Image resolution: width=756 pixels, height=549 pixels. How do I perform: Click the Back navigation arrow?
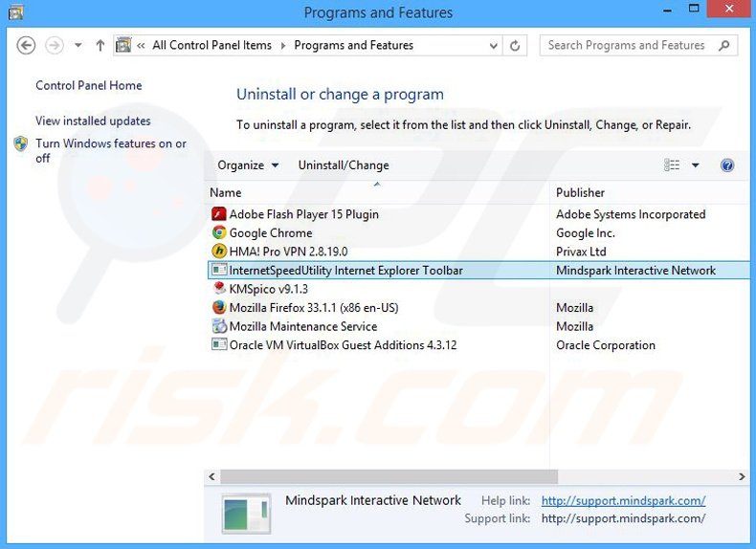click(26, 46)
